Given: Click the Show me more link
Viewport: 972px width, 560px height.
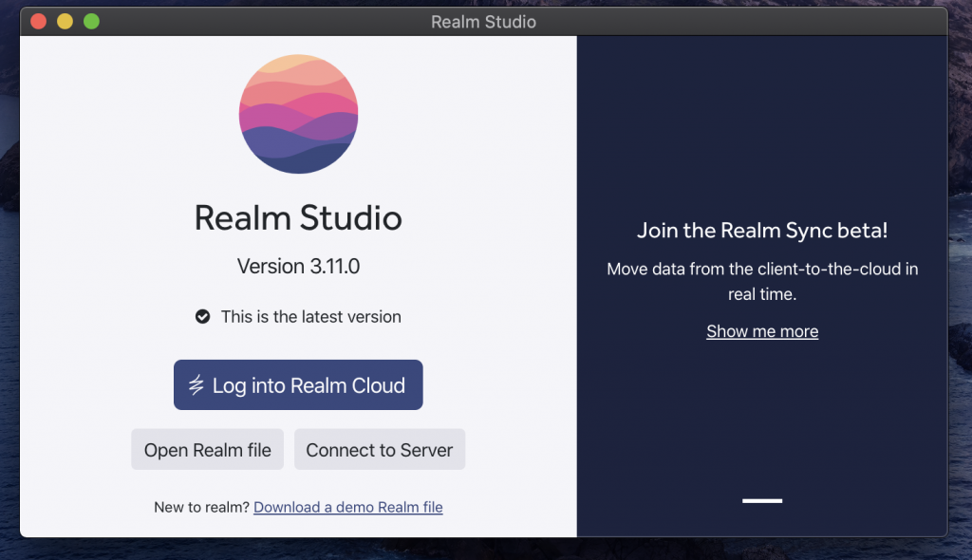Looking at the screenshot, I should [762, 331].
